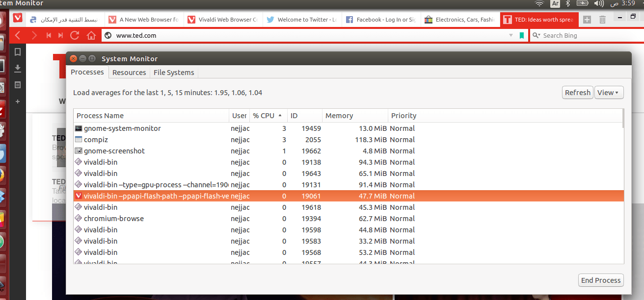Screen dimensions: 644x300
Task: Go forward with Vivaldi forward arrow
Action: [33, 35]
